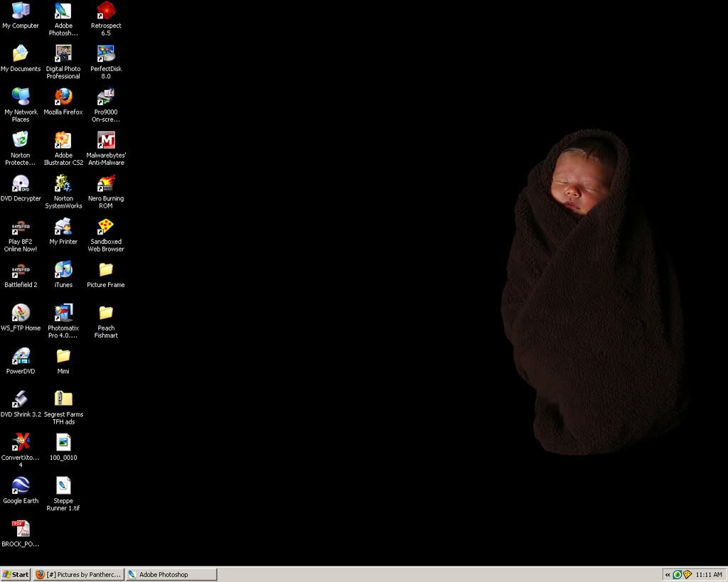The height and width of the screenshot is (582, 728).
Task: Switch to the Adobe Photoshop taskbar button
Action: [171, 574]
